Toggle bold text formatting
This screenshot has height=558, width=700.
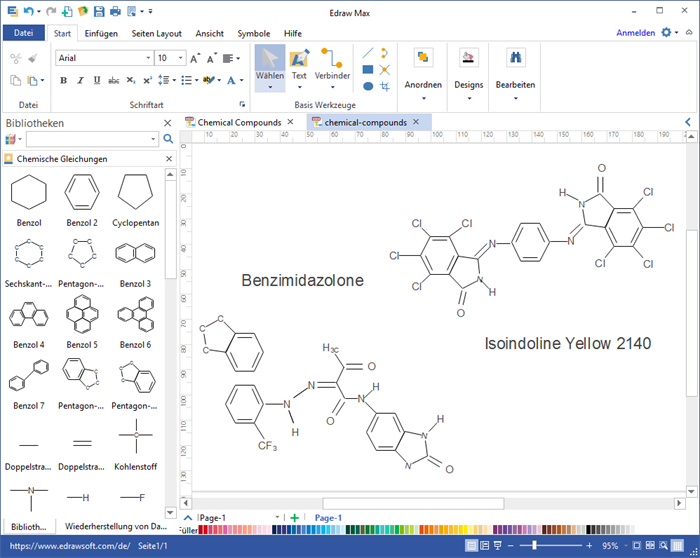pyautogui.click(x=63, y=80)
